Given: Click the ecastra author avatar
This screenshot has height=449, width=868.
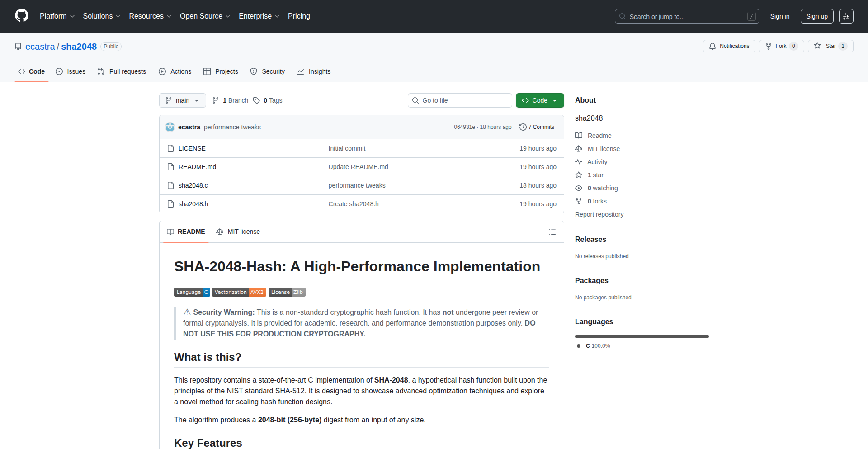Looking at the screenshot, I should tap(170, 127).
